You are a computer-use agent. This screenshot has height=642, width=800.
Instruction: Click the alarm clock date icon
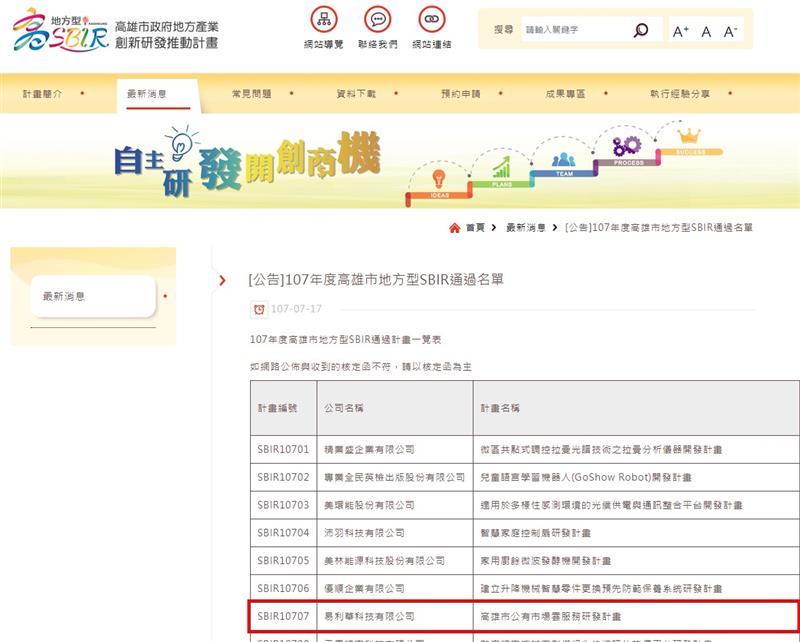tap(259, 309)
